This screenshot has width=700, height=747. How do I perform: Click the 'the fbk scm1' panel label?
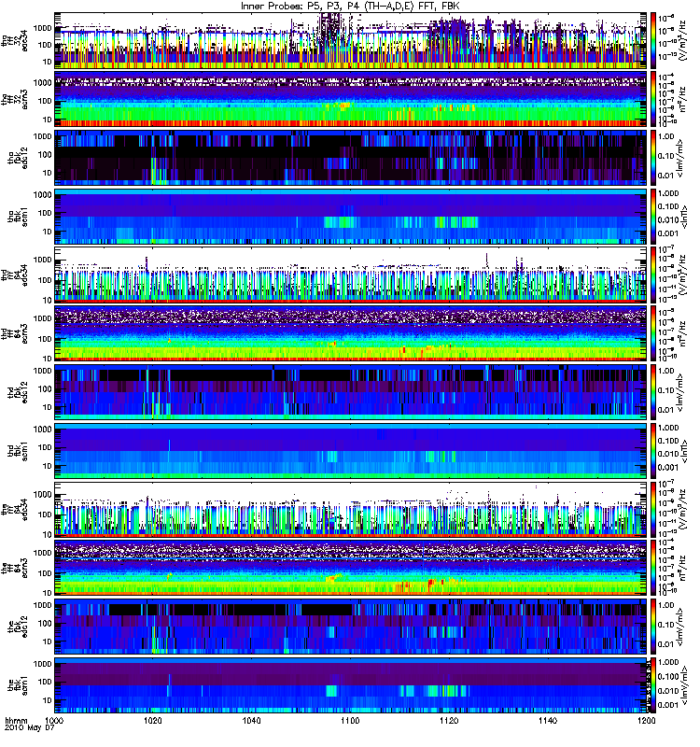coord(18,685)
